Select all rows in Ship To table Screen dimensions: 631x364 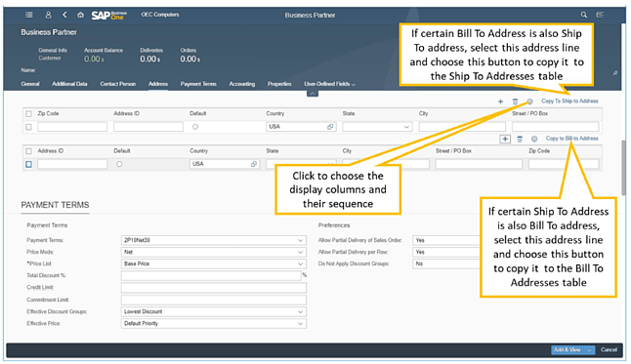(28, 151)
